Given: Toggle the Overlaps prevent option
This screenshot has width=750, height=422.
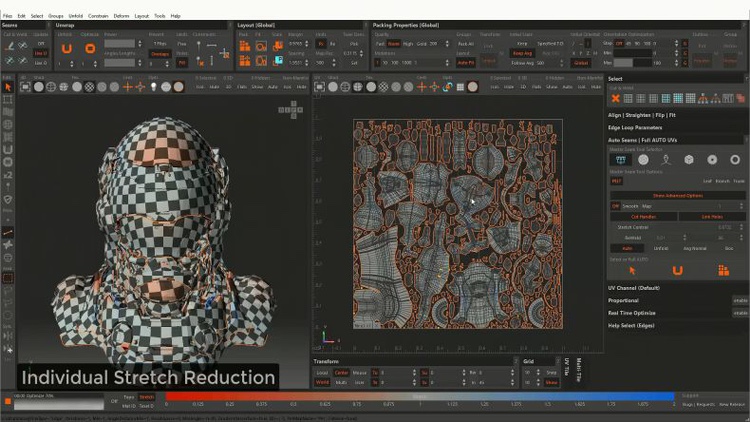Looking at the screenshot, I should pos(160,53).
